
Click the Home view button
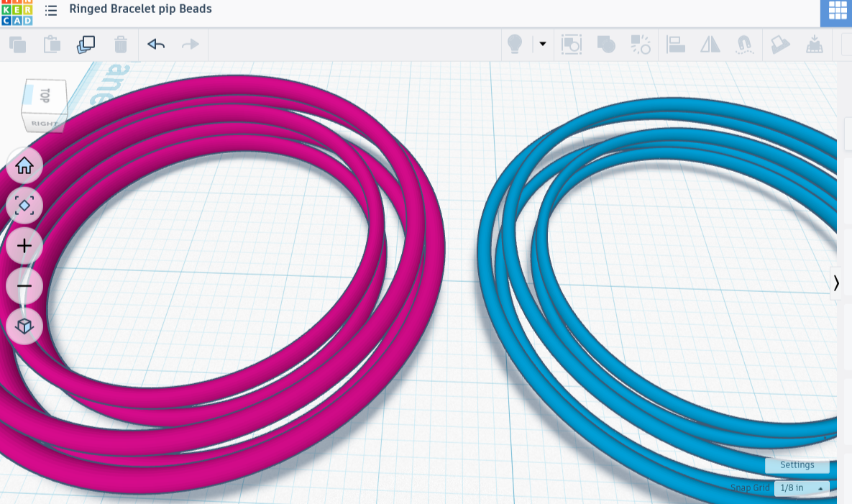[24, 165]
